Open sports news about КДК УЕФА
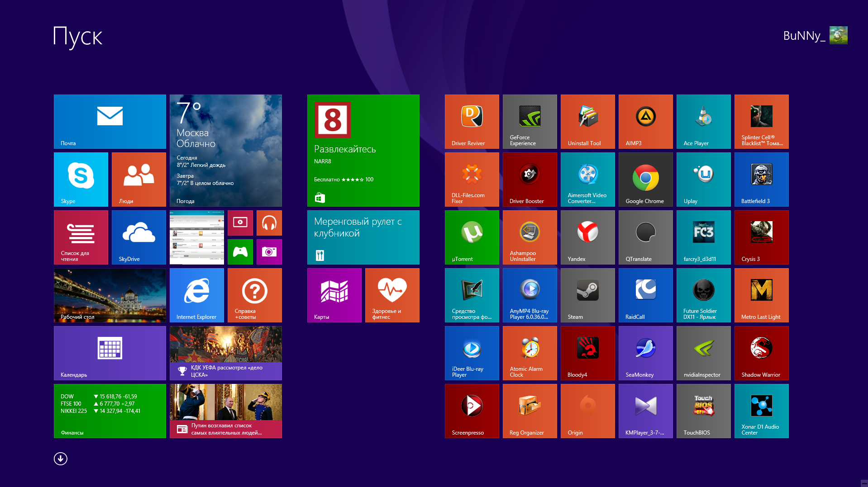868x487 pixels. tap(226, 353)
